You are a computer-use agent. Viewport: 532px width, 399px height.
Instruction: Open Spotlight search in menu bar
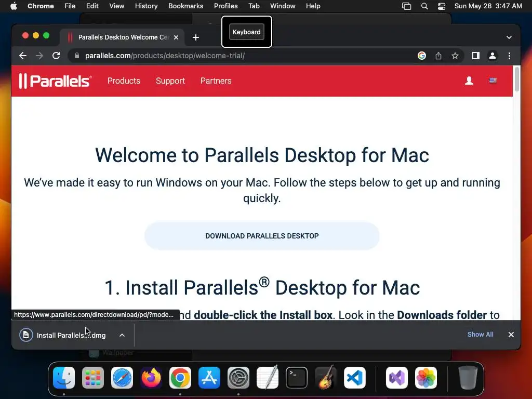pyautogui.click(x=424, y=6)
